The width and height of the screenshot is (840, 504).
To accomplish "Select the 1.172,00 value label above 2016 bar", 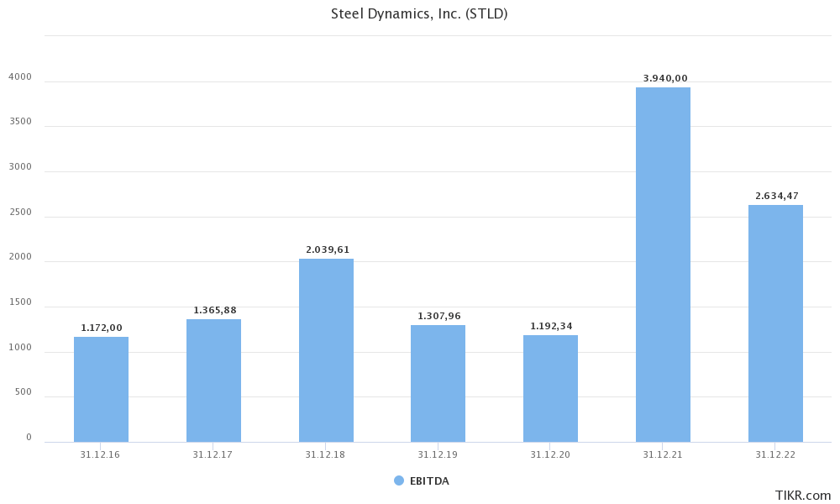I will (102, 326).
